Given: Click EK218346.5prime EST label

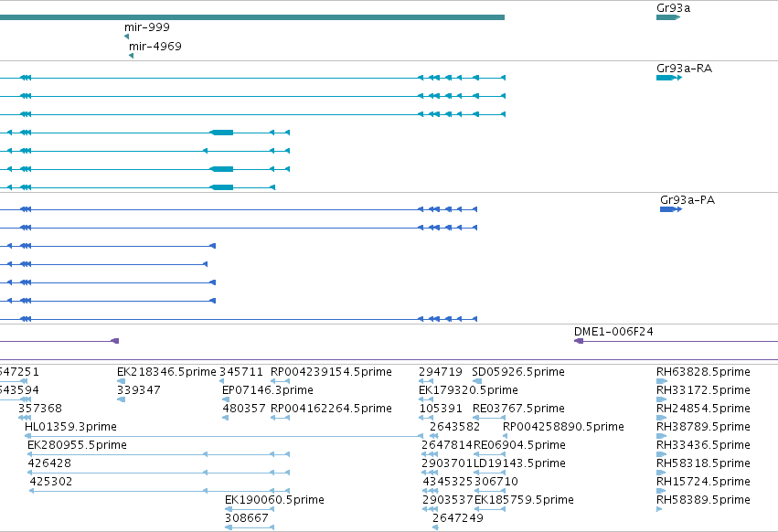Looking at the screenshot, I should pyautogui.click(x=166, y=372).
